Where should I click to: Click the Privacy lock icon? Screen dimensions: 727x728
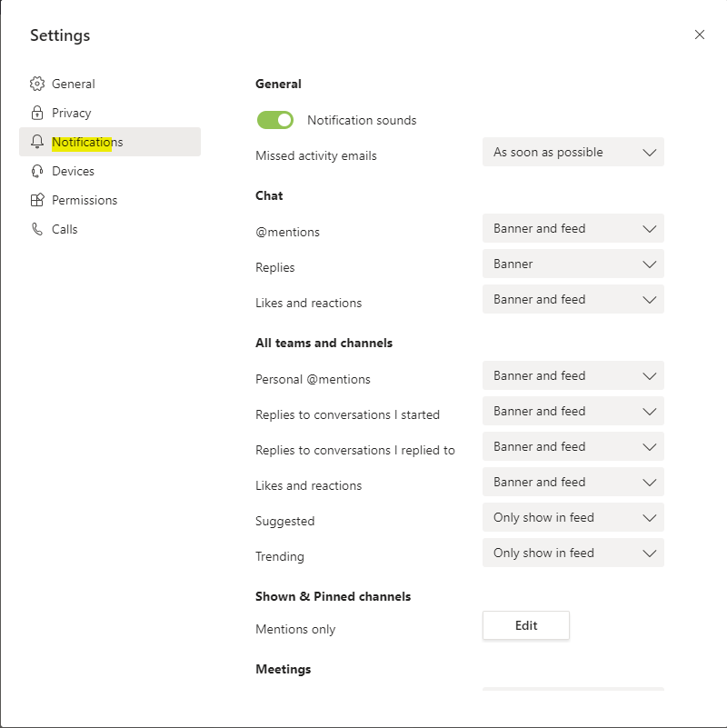(37, 113)
